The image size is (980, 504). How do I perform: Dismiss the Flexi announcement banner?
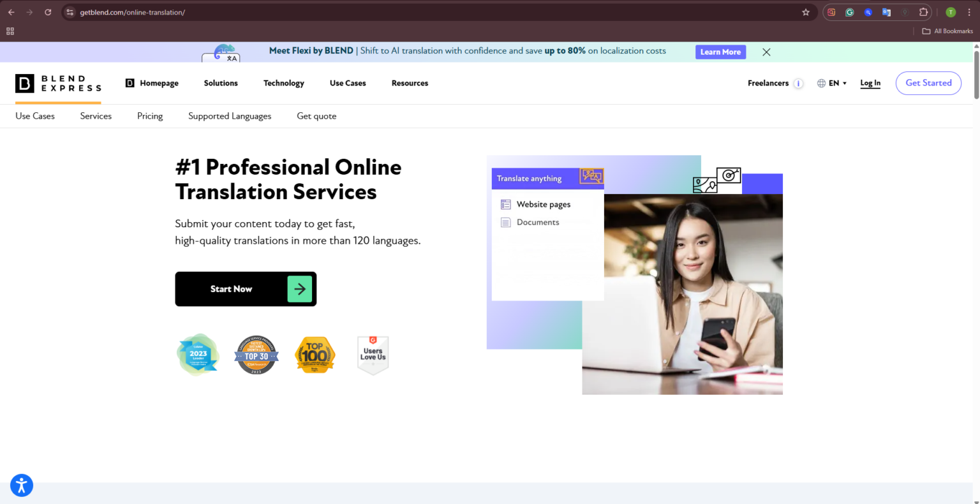[766, 52]
